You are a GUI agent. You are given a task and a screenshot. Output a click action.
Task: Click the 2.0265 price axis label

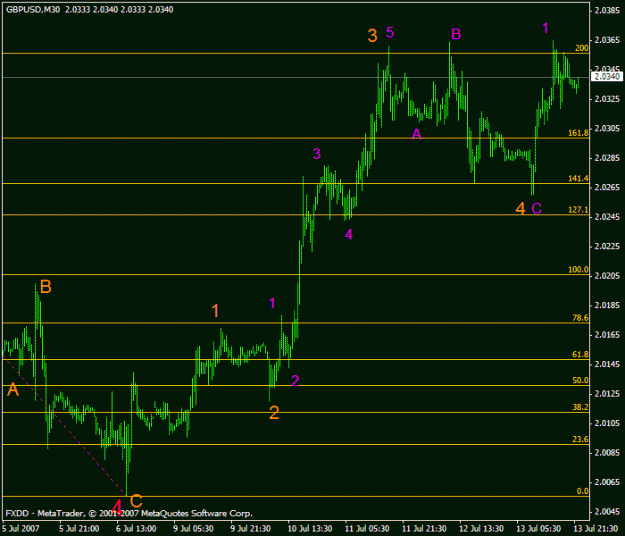click(x=607, y=187)
